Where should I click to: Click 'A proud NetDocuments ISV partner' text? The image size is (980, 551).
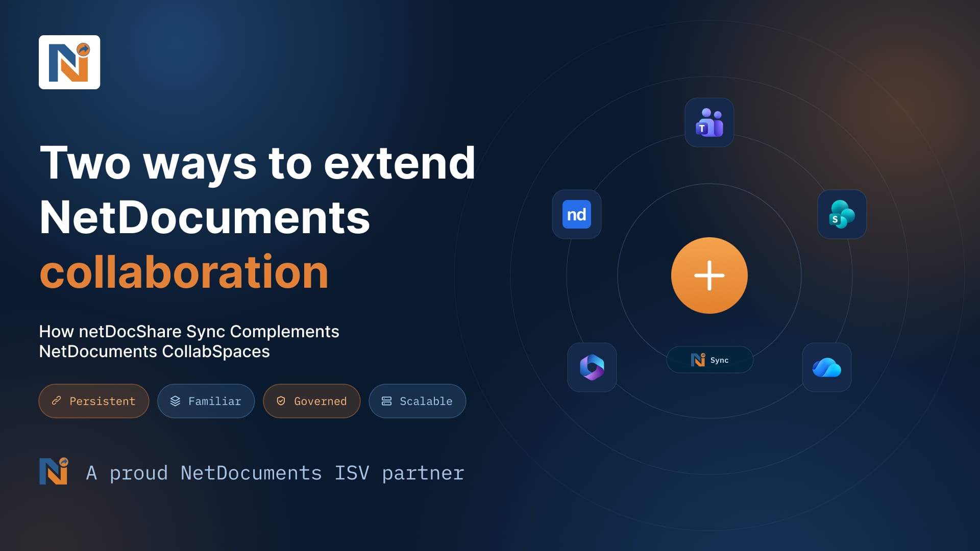[275, 473]
